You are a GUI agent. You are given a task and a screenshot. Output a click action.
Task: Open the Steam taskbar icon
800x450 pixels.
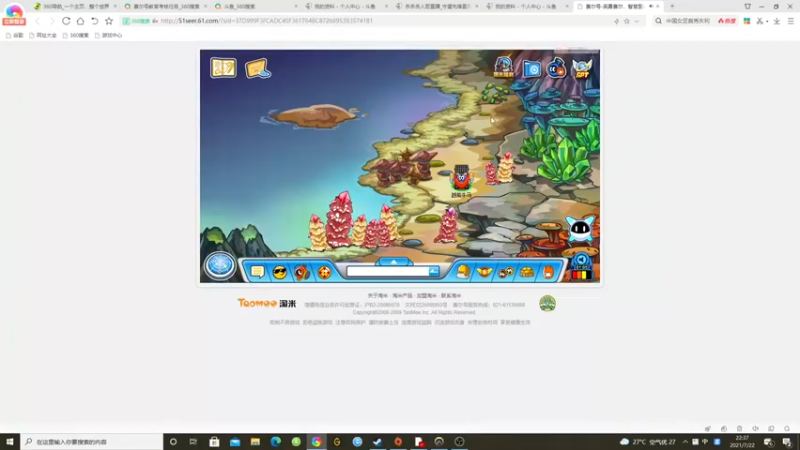pyautogui.click(x=378, y=442)
